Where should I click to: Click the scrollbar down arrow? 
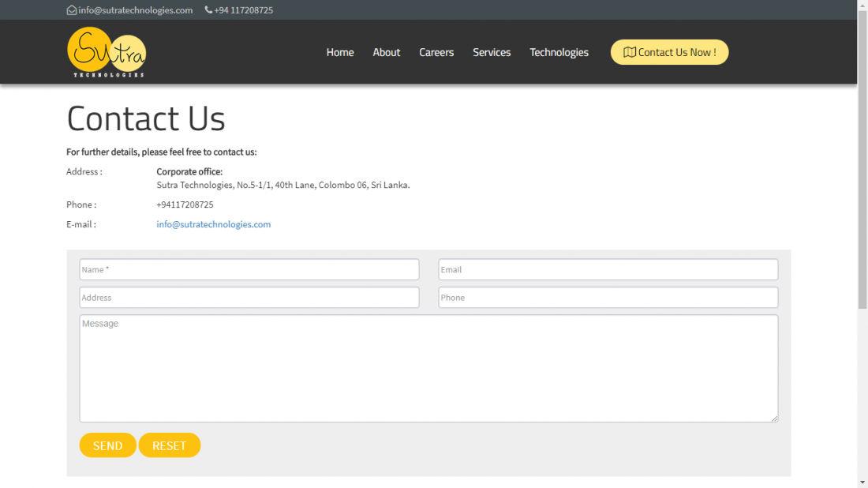[x=862, y=483]
